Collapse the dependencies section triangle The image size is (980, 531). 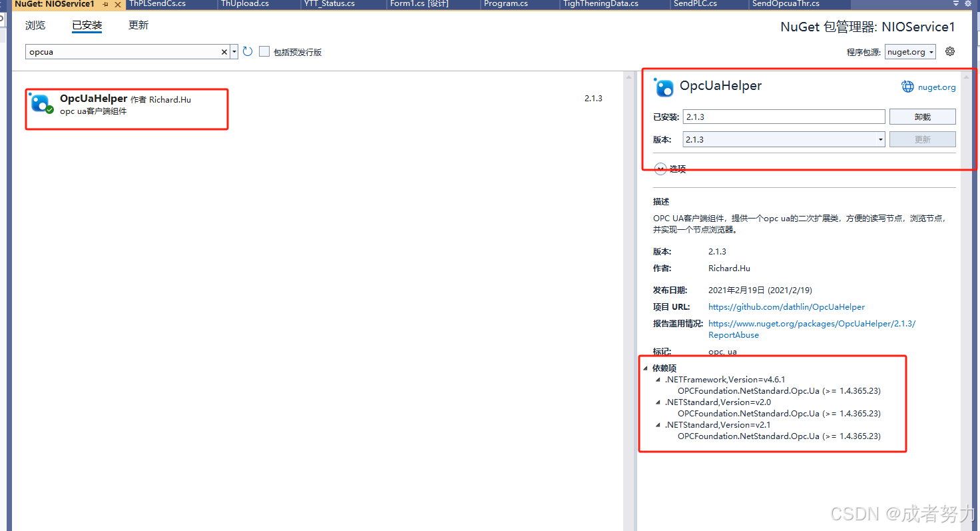(645, 368)
